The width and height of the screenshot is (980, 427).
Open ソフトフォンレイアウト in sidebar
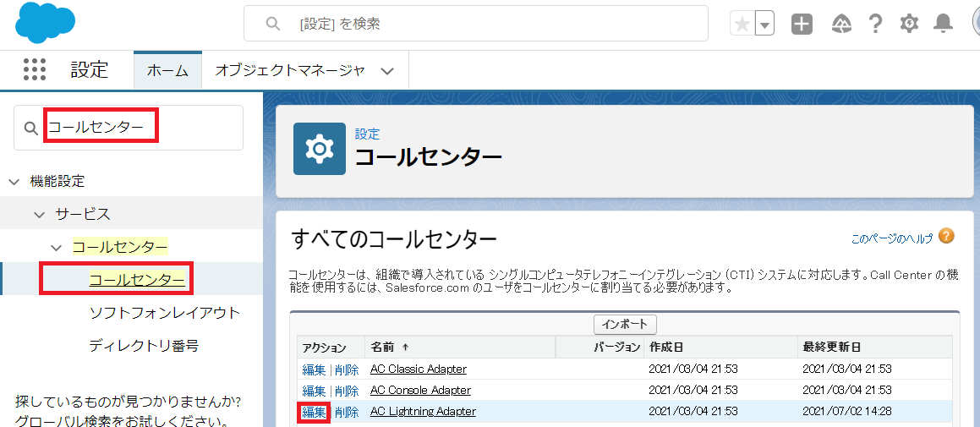tap(165, 312)
